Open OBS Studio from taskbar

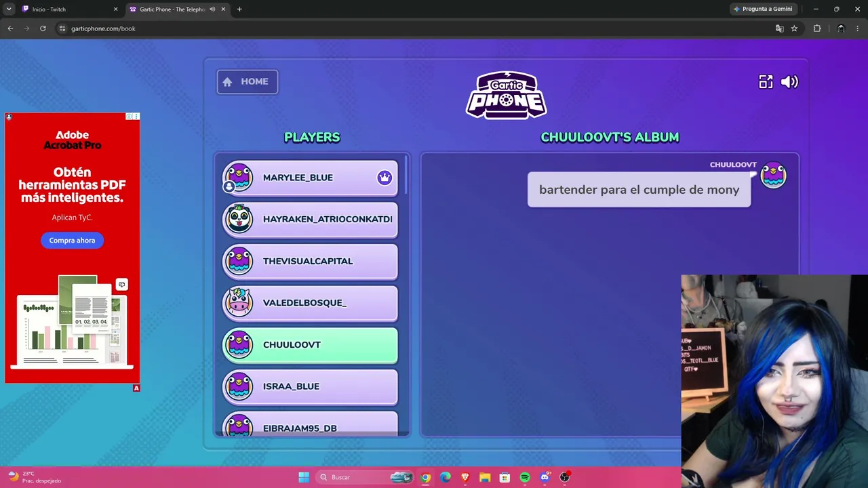pyautogui.click(x=564, y=477)
